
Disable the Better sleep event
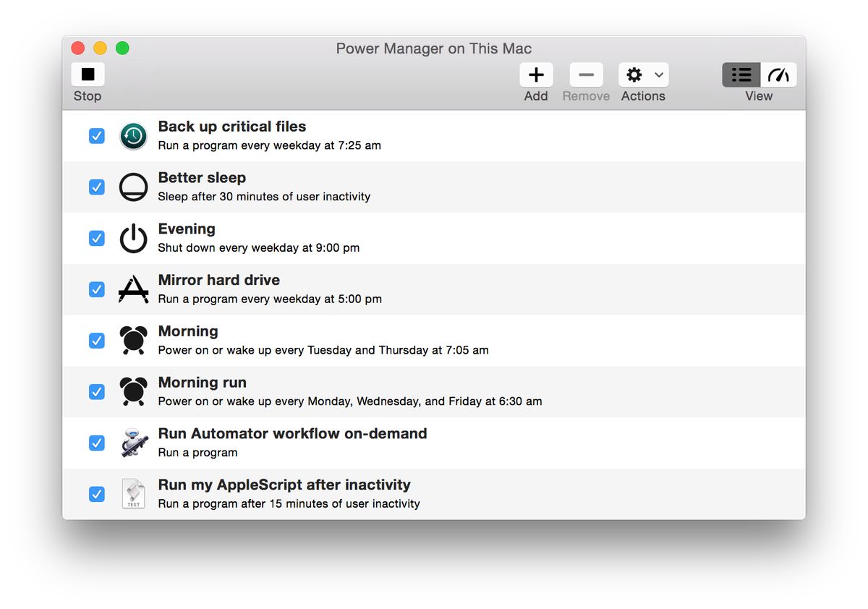click(x=96, y=187)
